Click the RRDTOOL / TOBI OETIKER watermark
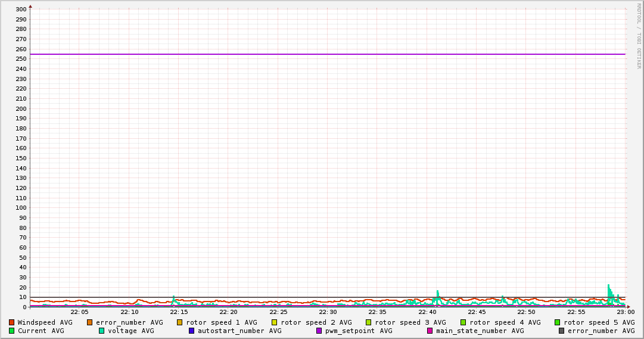The image size is (644, 339). pos(639,36)
